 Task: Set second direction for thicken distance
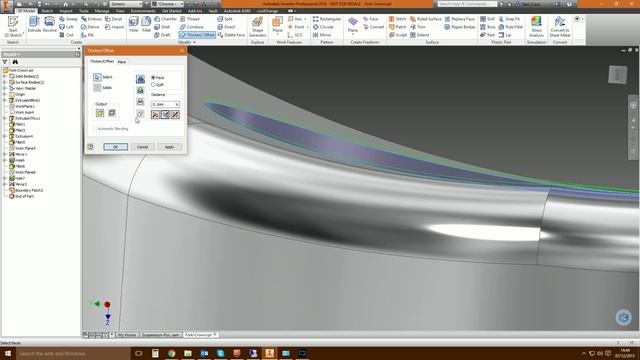coord(165,115)
